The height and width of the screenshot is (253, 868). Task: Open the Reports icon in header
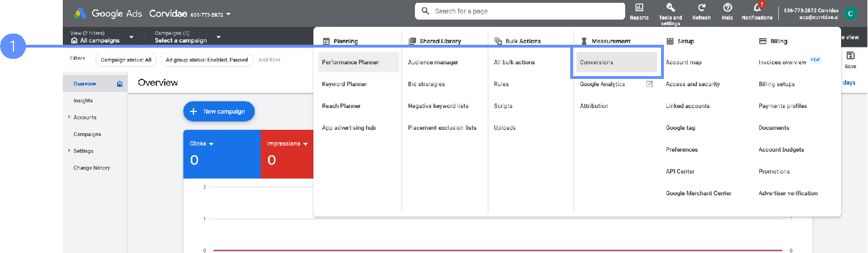639,8
